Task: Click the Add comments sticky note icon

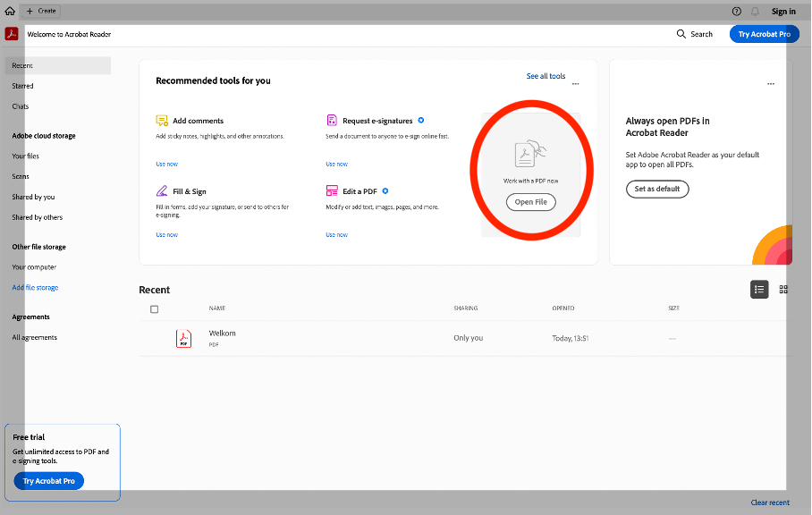Action: (162, 121)
